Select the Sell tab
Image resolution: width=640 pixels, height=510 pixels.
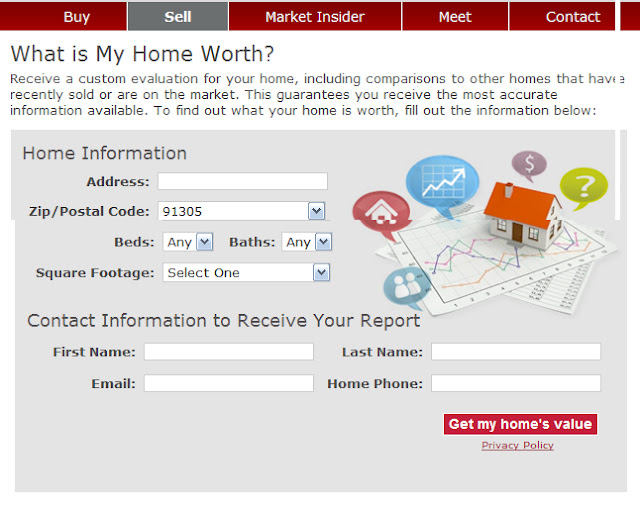178,16
